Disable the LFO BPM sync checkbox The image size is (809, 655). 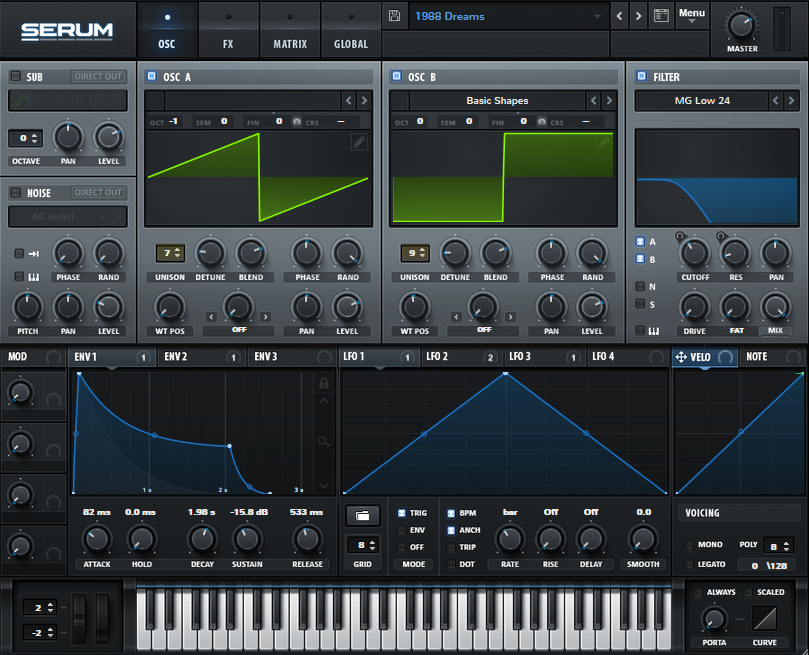click(x=451, y=513)
